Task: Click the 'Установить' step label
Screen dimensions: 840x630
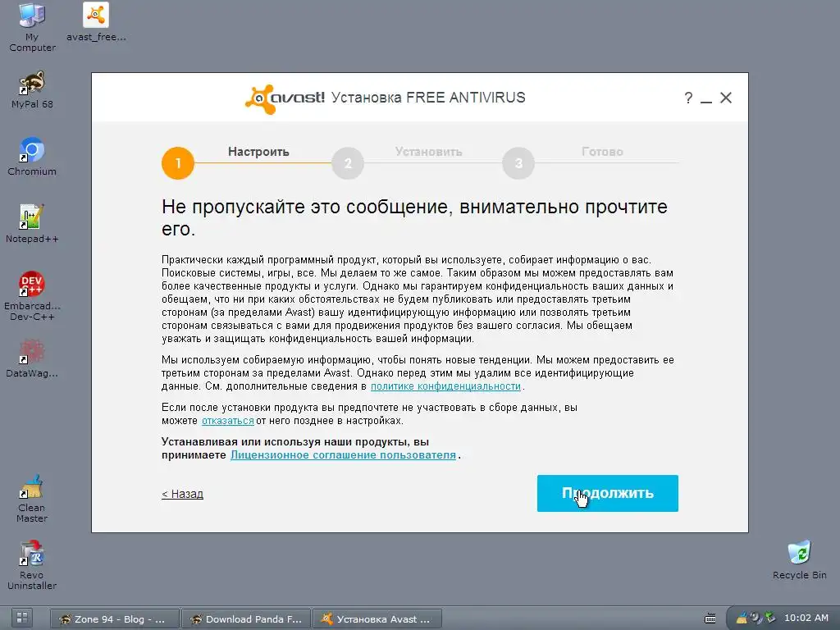Action: [428, 152]
